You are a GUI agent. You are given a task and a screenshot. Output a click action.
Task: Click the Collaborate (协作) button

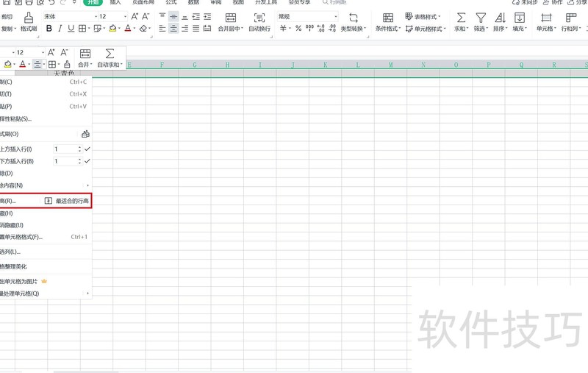click(553, 2)
